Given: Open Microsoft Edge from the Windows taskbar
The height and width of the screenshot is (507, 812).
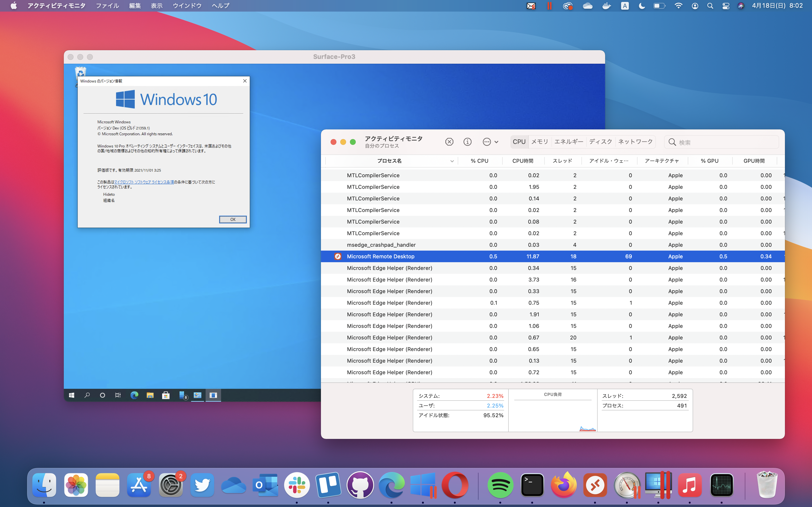Looking at the screenshot, I should [x=134, y=395].
